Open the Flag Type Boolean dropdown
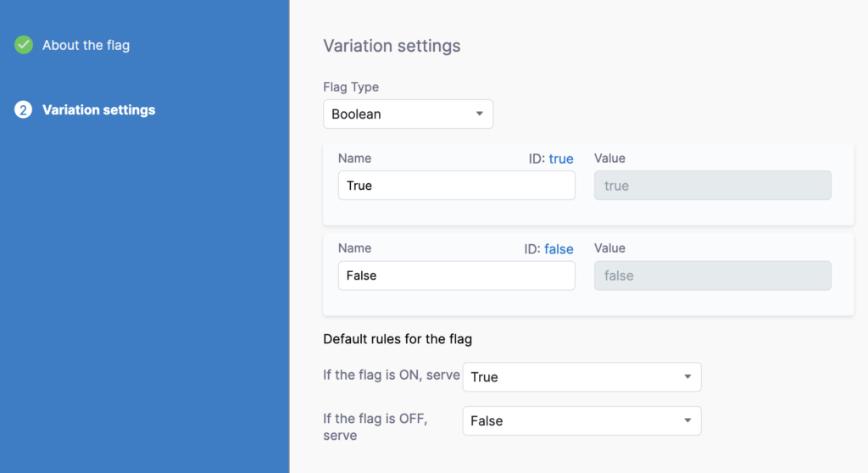The width and height of the screenshot is (868, 473). (x=408, y=114)
